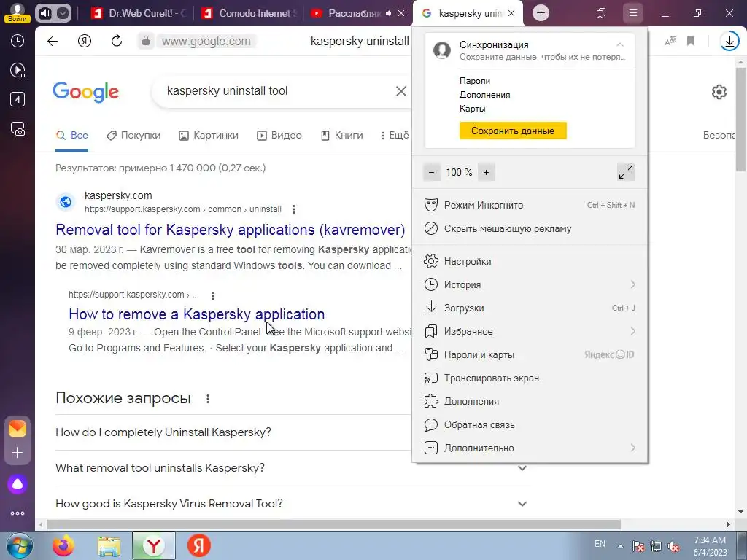Viewport: 747px width, 560px height.
Task: Click the Windows Start button
Action: tap(20, 545)
